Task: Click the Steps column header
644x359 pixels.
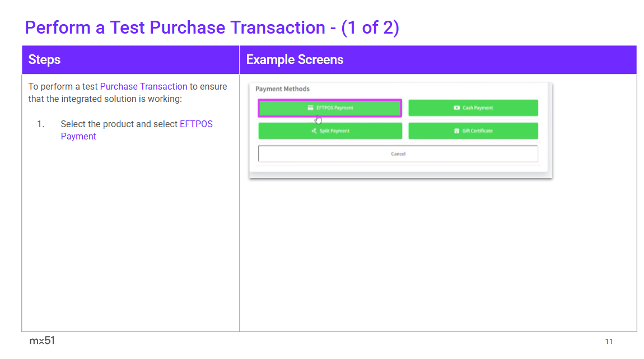Action: pyautogui.click(x=44, y=59)
